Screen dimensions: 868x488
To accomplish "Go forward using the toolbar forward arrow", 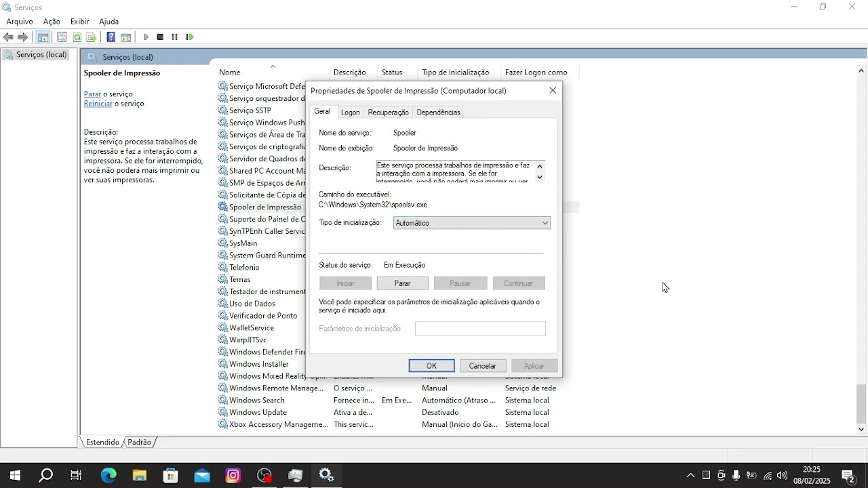I will tap(22, 37).
